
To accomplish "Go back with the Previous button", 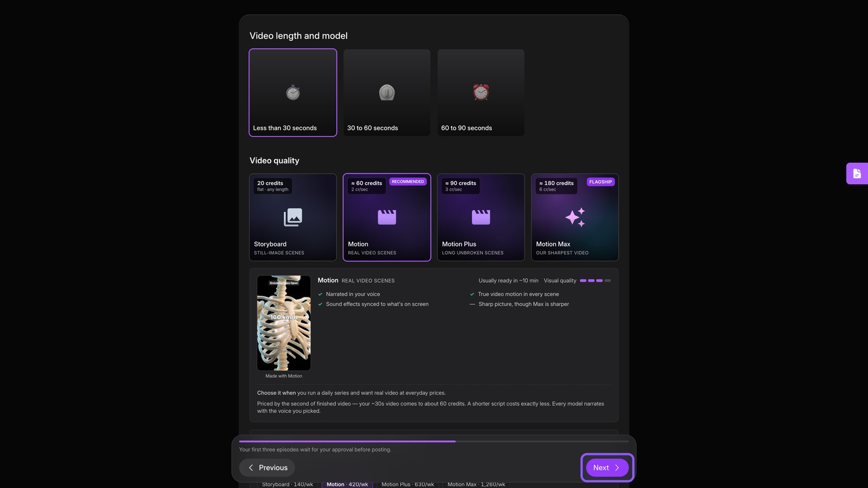I will (267, 467).
